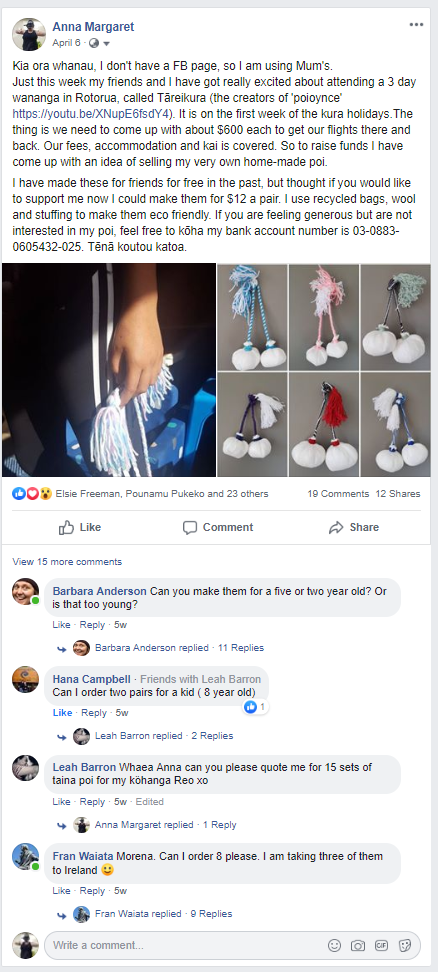Open the sticker picker icon
This screenshot has height=972, width=438.
[405, 945]
